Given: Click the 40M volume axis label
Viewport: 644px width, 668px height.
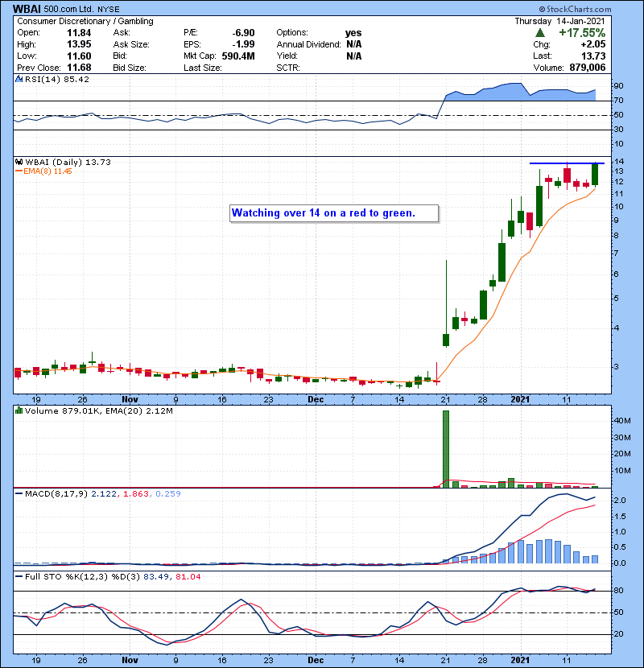Looking at the screenshot, I should click(x=622, y=421).
